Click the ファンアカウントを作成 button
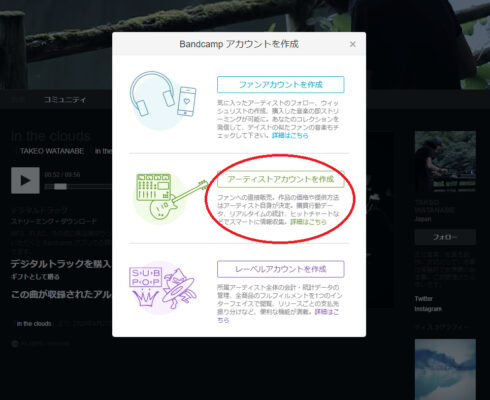The image size is (490, 400). (x=281, y=85)
